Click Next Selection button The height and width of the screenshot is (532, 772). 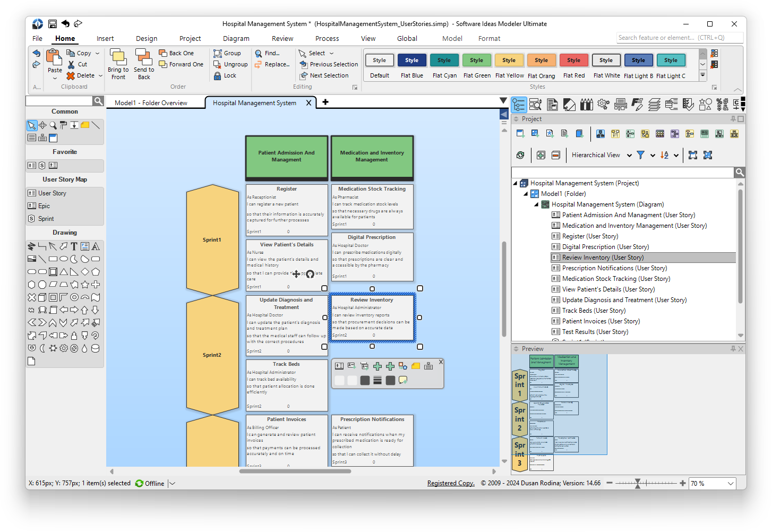pyautogui.click(x=324, y=75)
